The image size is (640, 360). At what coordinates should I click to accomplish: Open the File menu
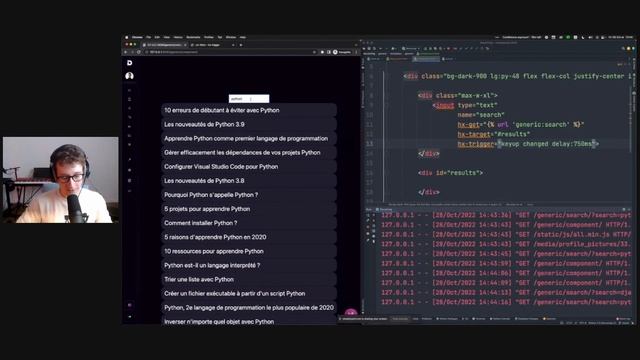coord(149,37)
